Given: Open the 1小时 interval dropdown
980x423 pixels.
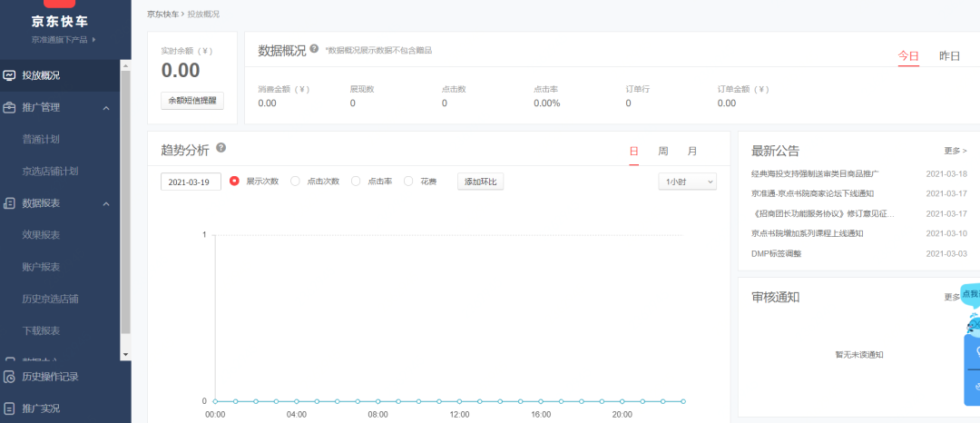Looking at the screenshot, I should (x=688, y=182).
